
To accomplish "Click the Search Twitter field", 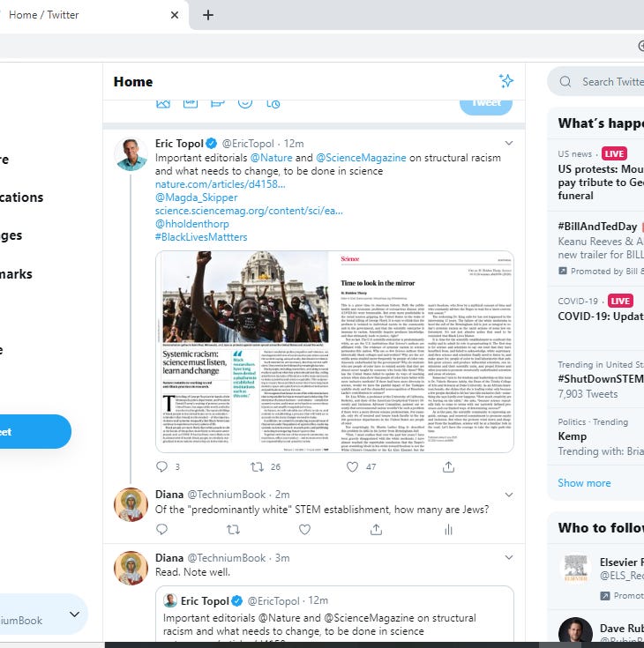I will coord(595,81).
